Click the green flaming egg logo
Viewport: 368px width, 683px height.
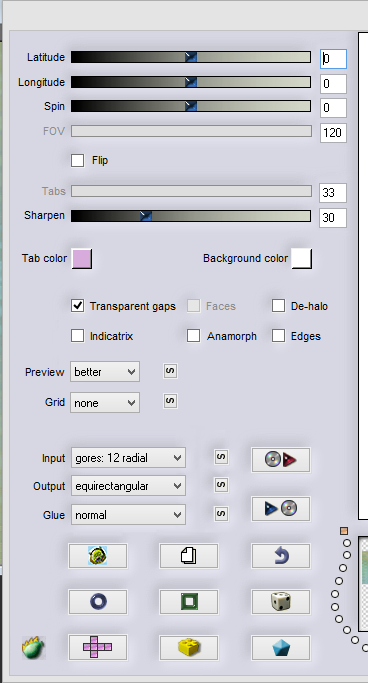pyautogui.click(x=34, y=647)
